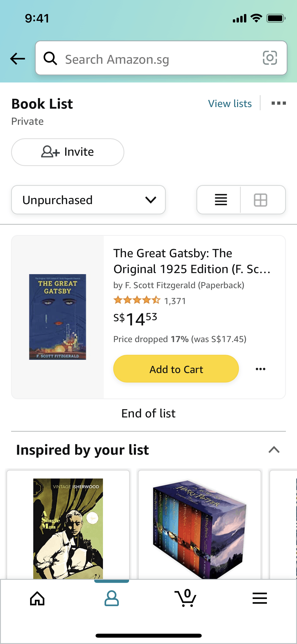297x644 pixels.
Task: Collapse the Inspired by your list section
Action: (x=274, y=450)
